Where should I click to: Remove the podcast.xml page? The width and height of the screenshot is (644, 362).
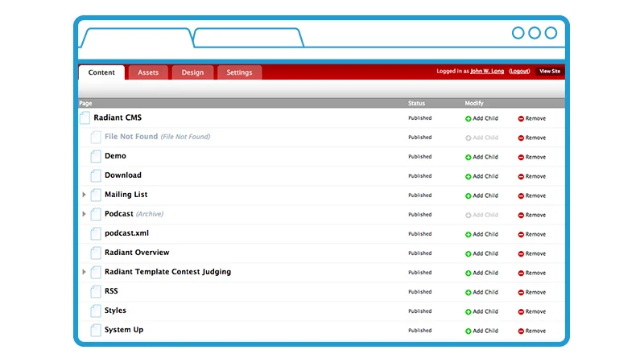532,234
